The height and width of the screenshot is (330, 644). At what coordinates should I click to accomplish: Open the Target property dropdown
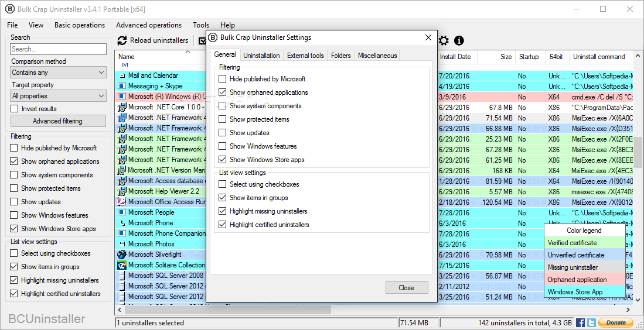pyautogui.click(x=59, y=96)
